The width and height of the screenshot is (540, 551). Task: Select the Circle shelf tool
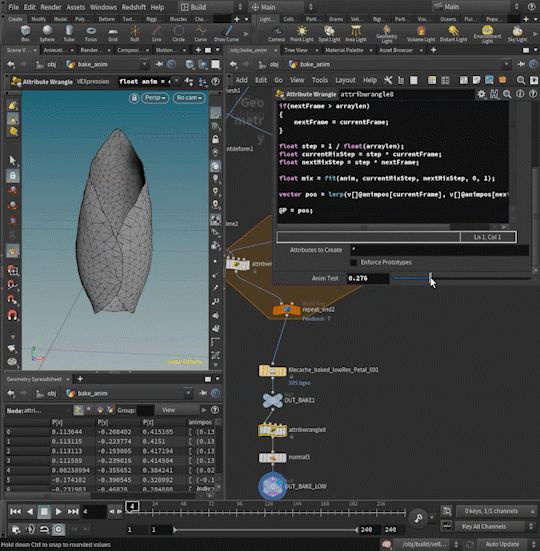178,33
